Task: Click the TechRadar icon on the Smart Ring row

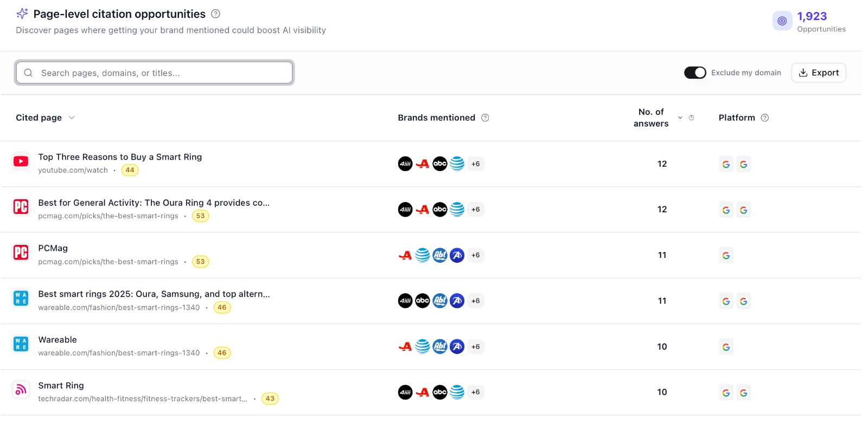Action: tap(21, 389)
